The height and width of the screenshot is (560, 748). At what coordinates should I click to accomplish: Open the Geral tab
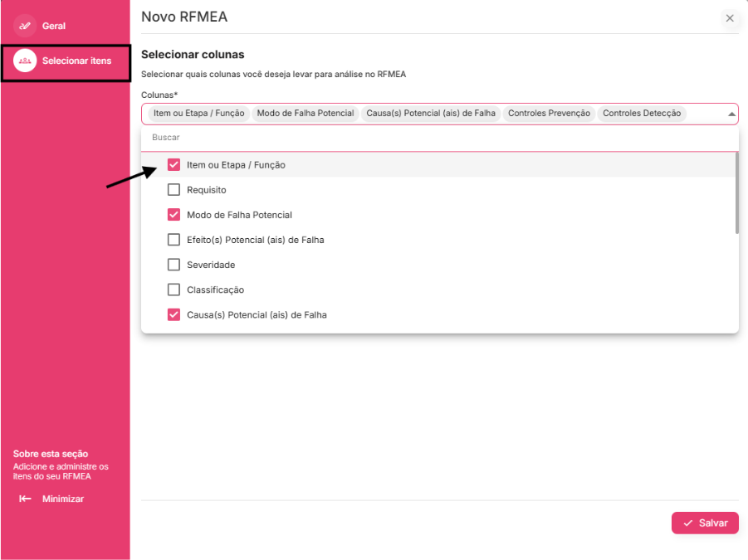(54, 26)
